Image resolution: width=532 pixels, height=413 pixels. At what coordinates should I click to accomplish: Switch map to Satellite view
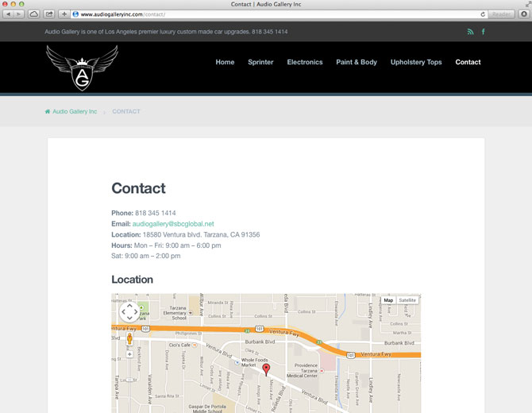pos(407,300)
